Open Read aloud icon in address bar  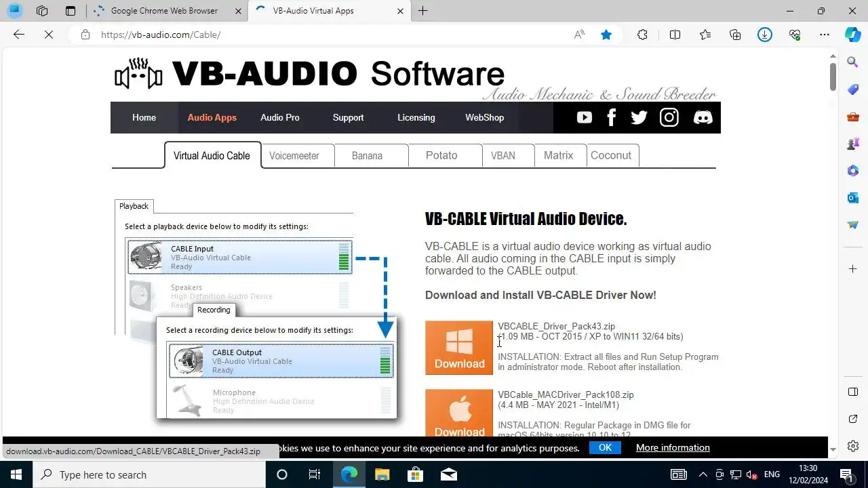click(579, 35)
